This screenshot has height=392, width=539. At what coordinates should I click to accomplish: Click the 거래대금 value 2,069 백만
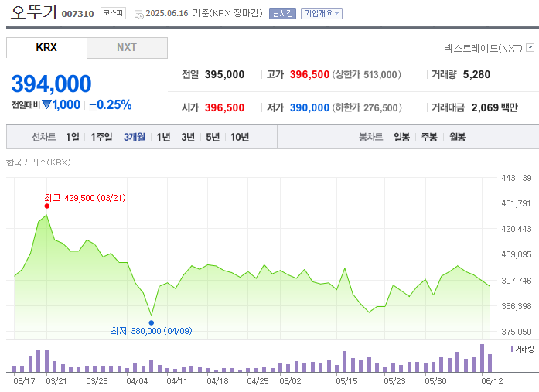(x=495, y=108)
